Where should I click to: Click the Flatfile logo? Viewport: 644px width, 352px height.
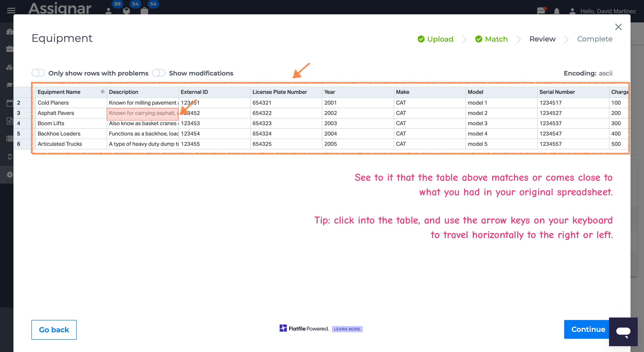click(x=304, y=328)
